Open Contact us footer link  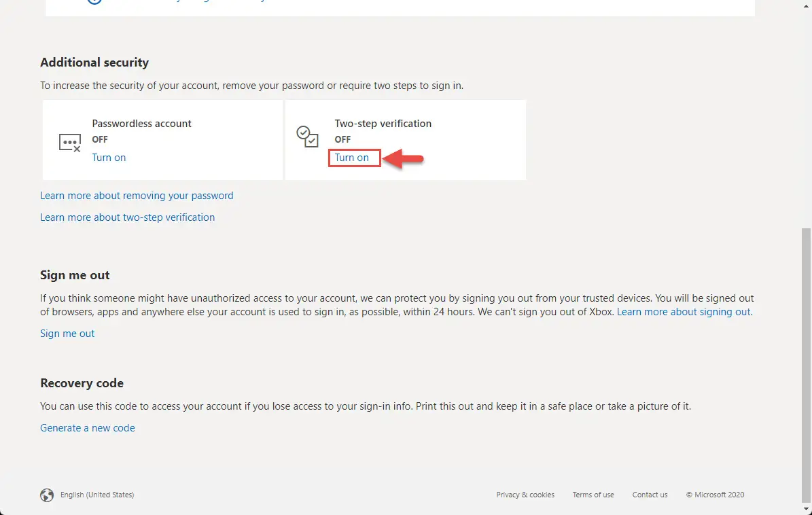pos(650,495)
